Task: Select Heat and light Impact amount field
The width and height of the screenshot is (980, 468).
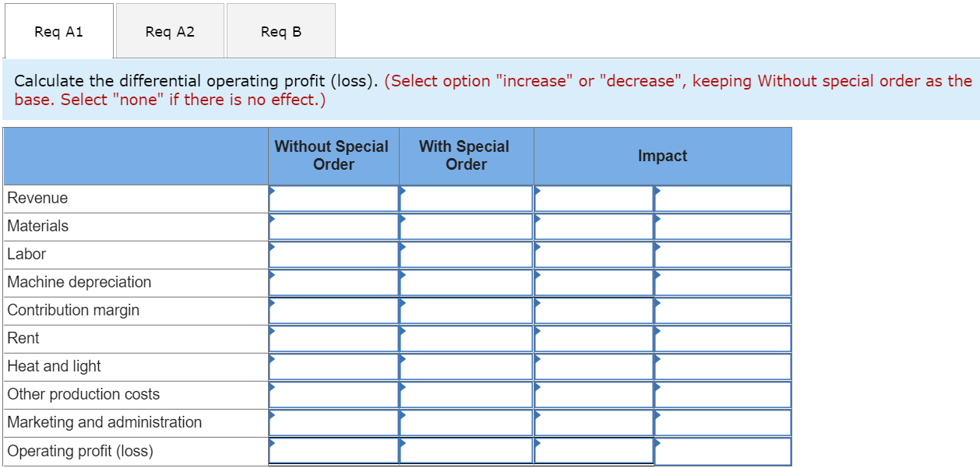Action: pos(594,367)
